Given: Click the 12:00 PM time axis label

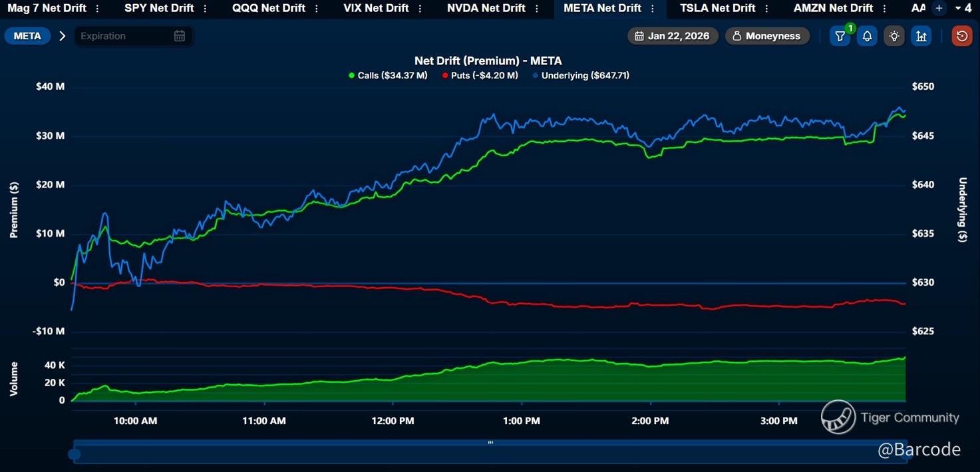Looking at the screenshot, I should pos(393,421).
